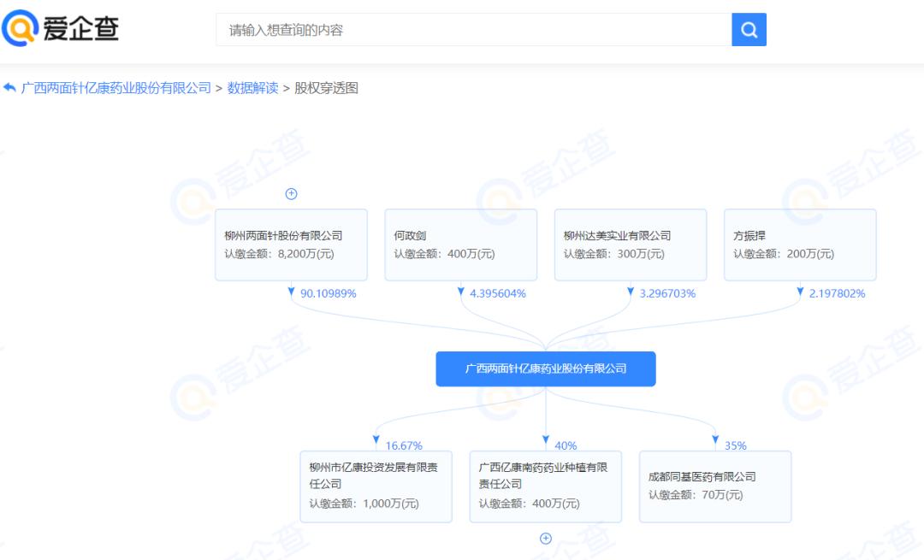
Task: Click the blue search magnifier button
Action: pos(749,29)
